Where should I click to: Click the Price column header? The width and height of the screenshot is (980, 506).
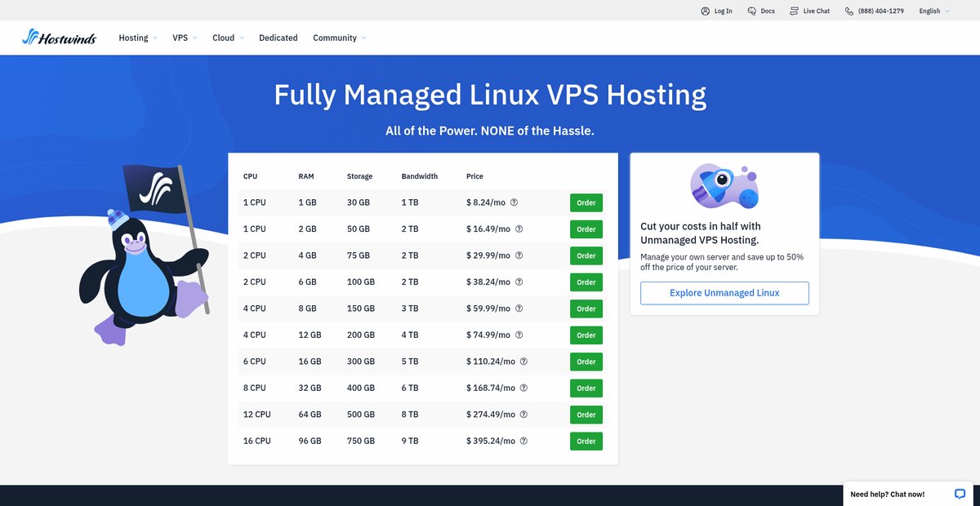(x=474, y=176)
